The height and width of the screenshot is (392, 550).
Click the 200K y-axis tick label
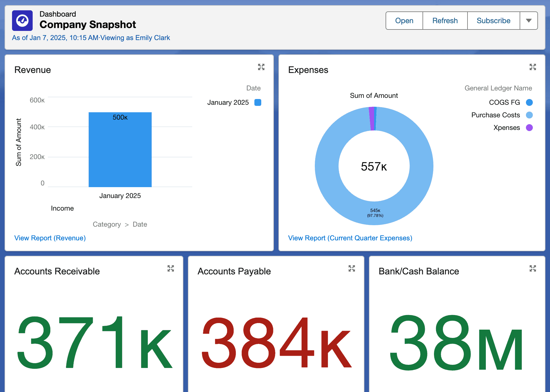pyautogui.click(x=37, y=157)
